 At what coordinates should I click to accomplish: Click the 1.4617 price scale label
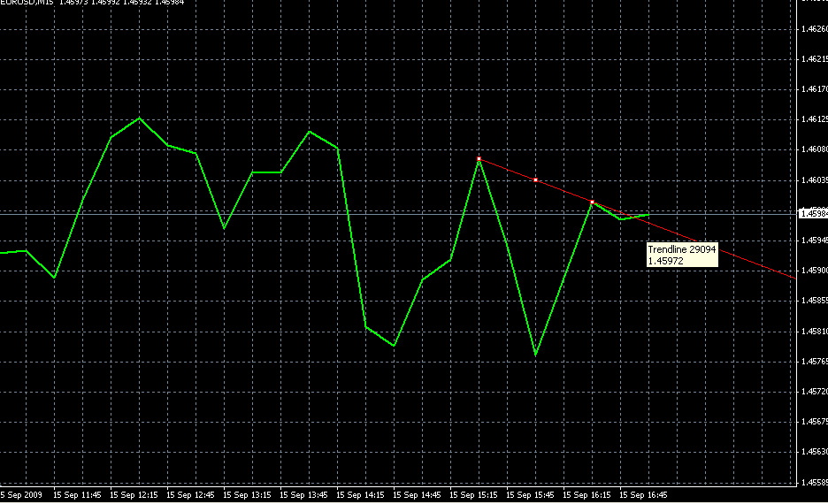(x=814, y=89)
